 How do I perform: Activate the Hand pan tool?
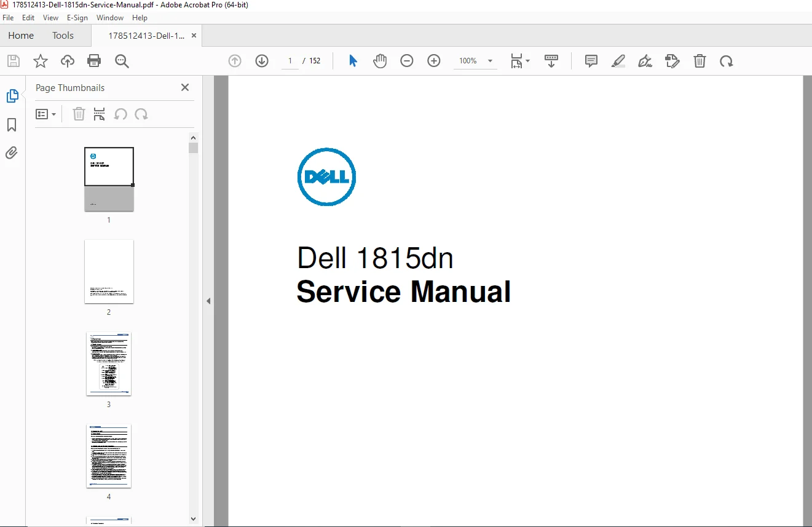click(380, 61)
